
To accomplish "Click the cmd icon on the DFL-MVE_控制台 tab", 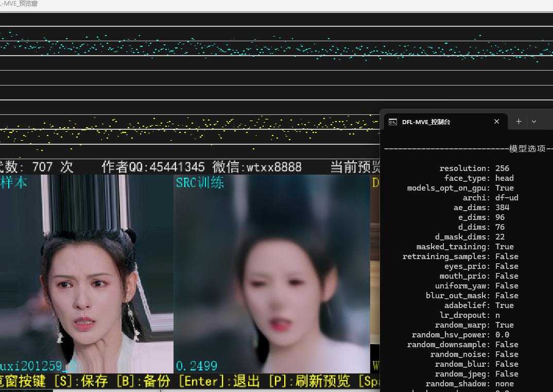I will coord(392,122).
